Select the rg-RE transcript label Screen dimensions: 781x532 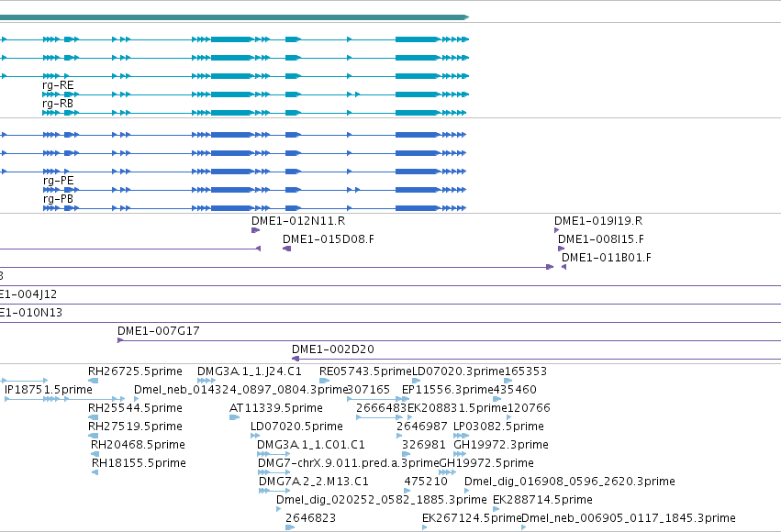point(58,85)
